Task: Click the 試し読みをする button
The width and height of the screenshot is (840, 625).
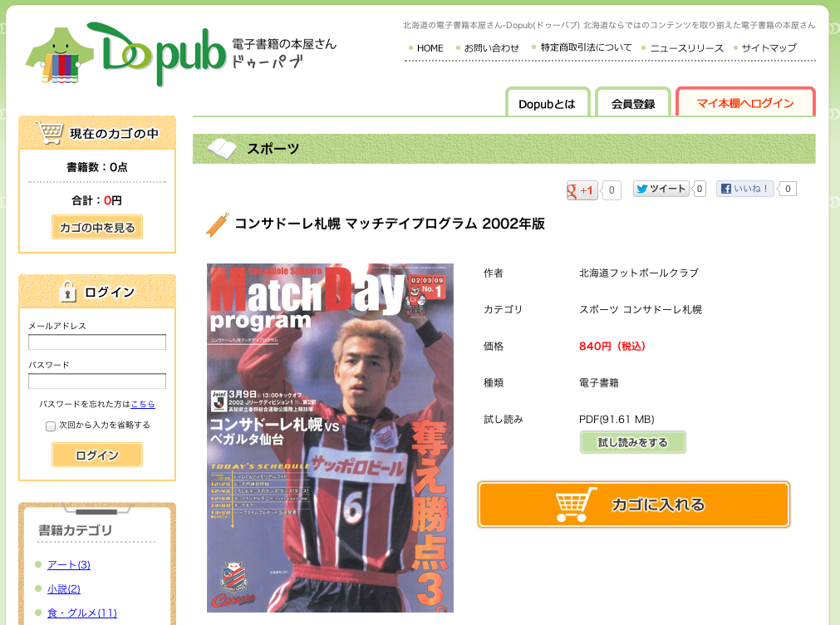Action: pyautogui.click(x=632, y=442)
